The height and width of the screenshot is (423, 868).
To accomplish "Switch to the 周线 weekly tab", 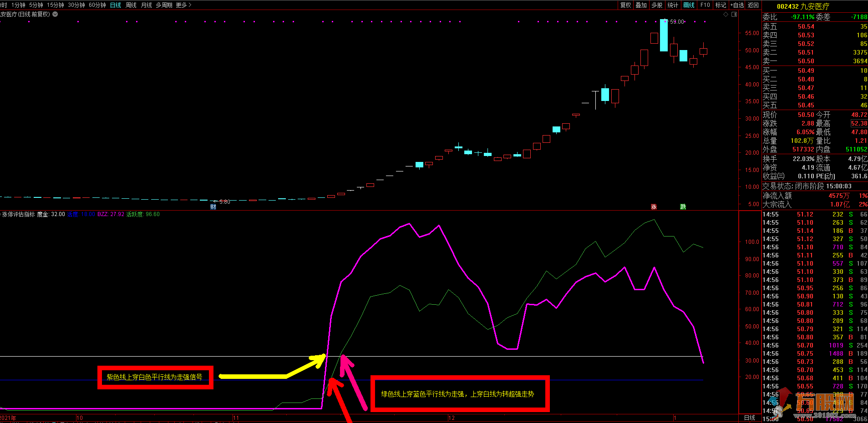I will pos(131,5).
